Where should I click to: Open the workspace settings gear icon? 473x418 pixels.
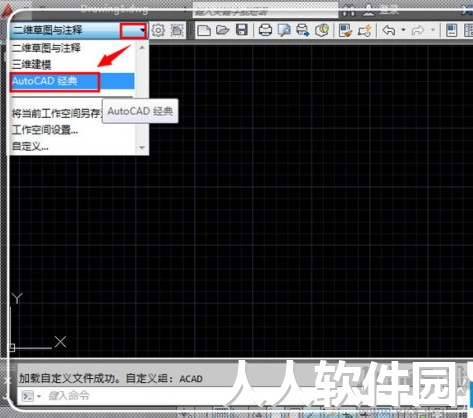coord(158,30)
